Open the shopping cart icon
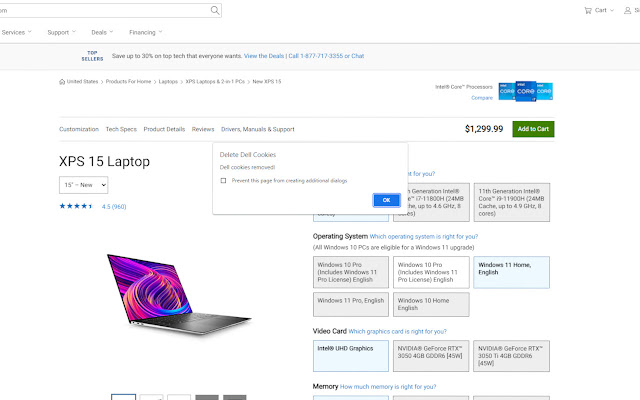Image resolution: width=640 pixels, height=400 pixels. [x=588, y=11]
